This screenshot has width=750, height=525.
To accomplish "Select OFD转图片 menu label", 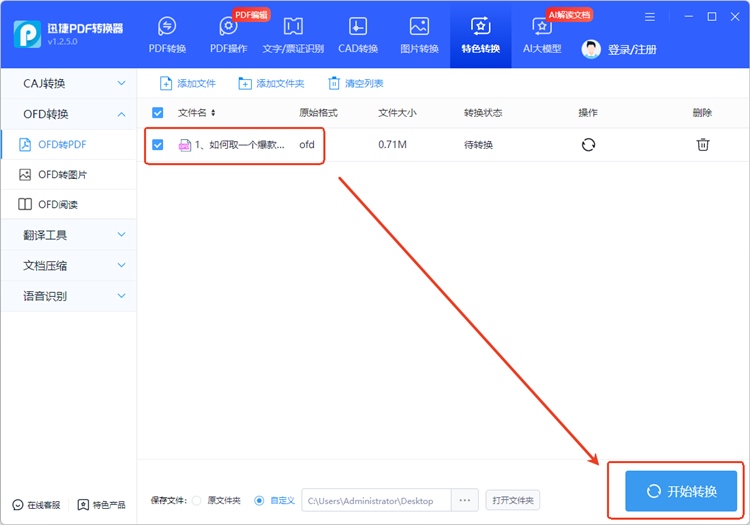I will point(63,175).
